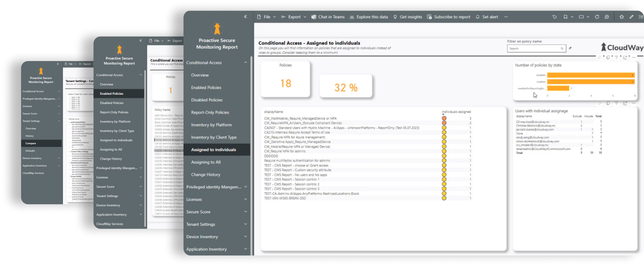The width and height of the screenshot is (644, 266).
Task: Select the 2023-11-06 date radio button in the leftmost window
Action: pos(70,98)
